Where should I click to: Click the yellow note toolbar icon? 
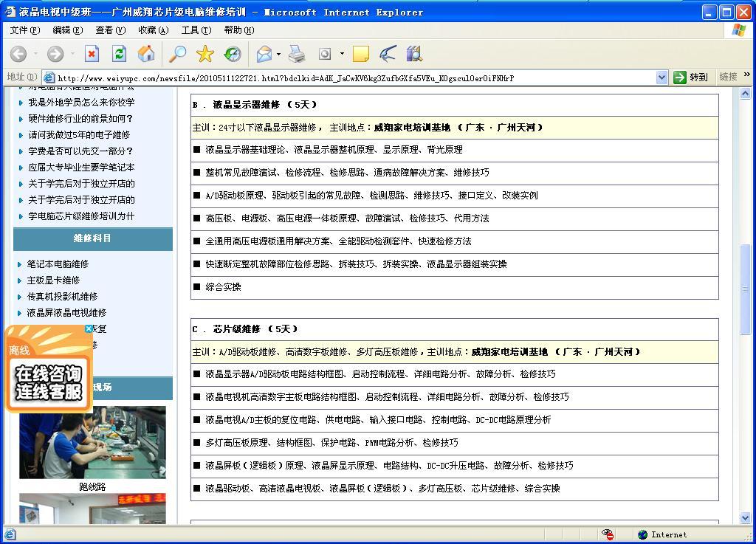pyautogui.click(x=360, y=54)
